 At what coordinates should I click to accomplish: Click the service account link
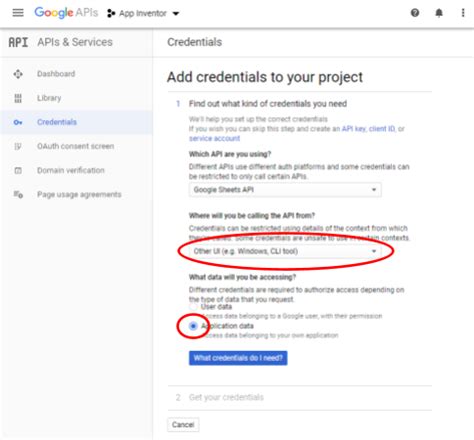tap(215, 138)
